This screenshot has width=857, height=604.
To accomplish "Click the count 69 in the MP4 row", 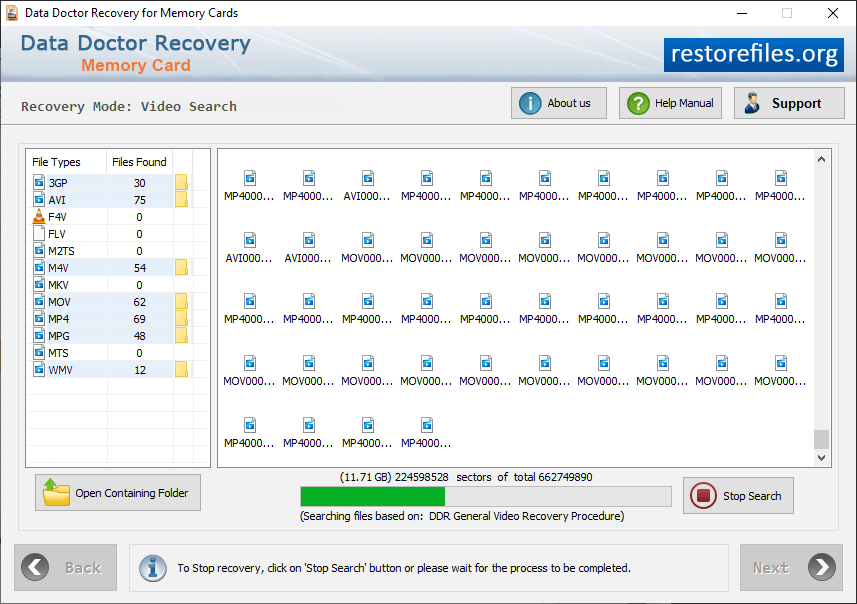I will (139, 319).
